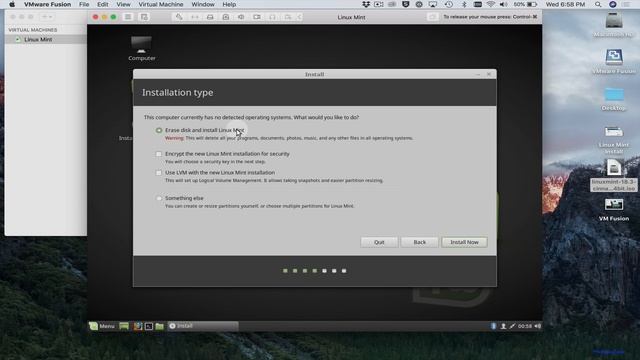Click volume icon in Mint panel tray
640x360 pixels.
click(x=538, y=326)
